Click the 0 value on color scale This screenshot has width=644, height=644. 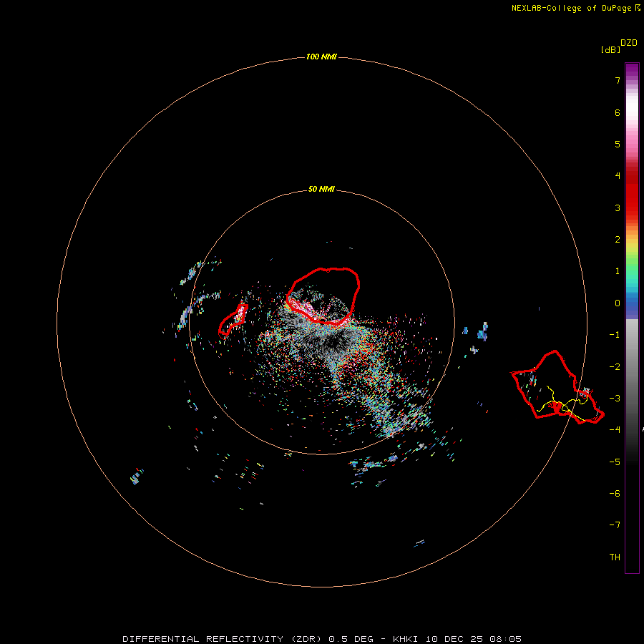click(618, 303)
